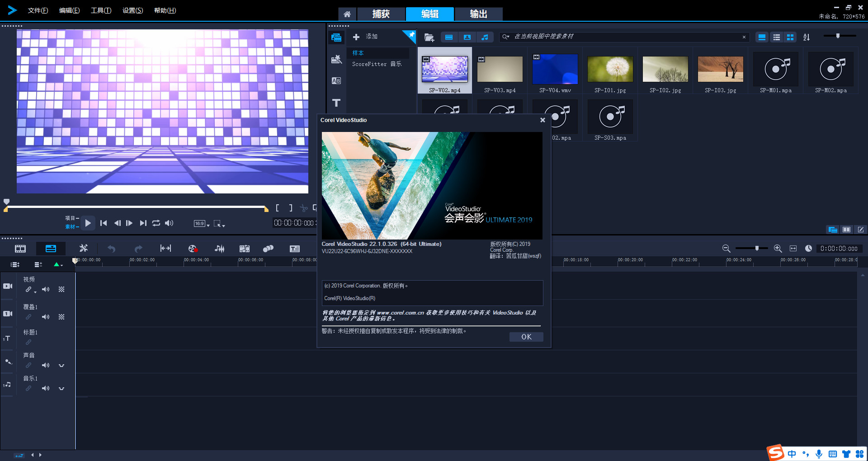The image size is (868, 461).
Task: Switch timeline to storyboard view icon
Action: click(20, 249)
